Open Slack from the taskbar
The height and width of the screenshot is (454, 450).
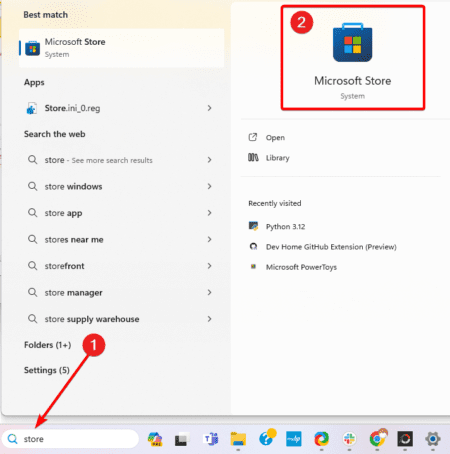(x=349, y=439)
